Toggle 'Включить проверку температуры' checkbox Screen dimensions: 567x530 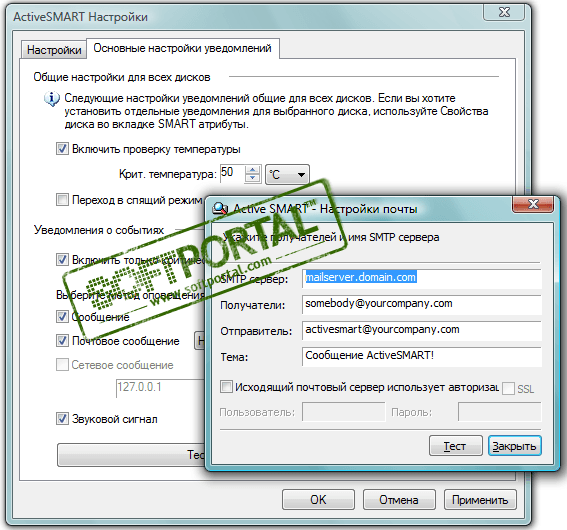point(62,149)
